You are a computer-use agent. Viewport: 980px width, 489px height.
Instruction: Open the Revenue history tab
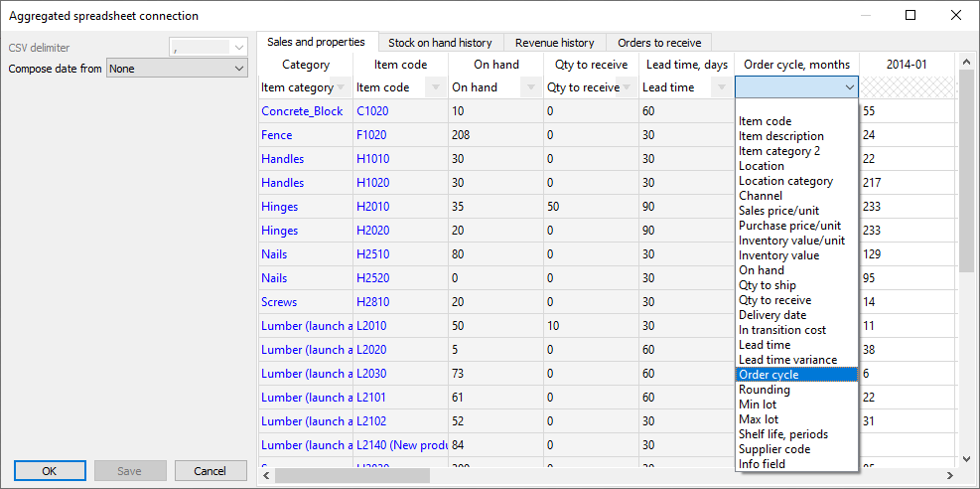click(554, 43)
